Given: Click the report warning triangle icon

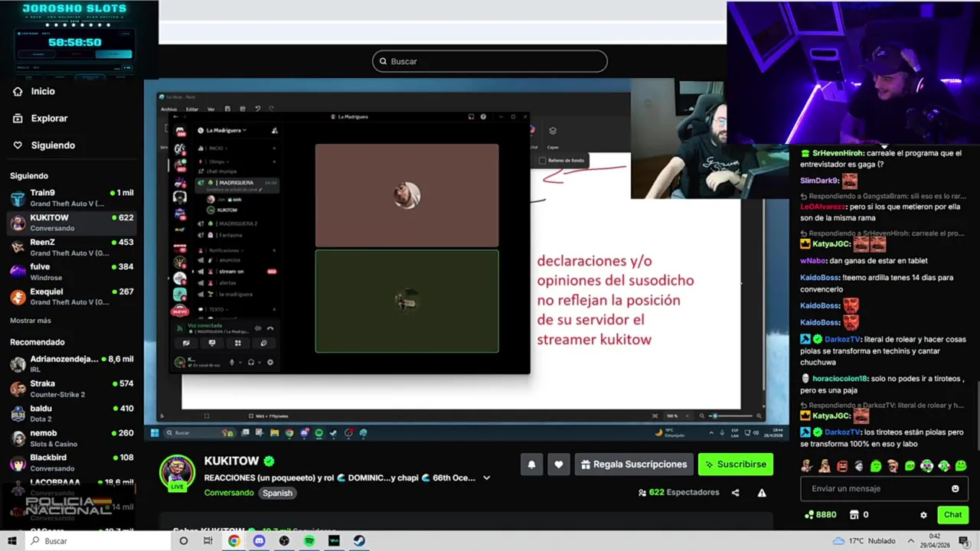Looking at the screenshot, I should [x=762, y=493].
